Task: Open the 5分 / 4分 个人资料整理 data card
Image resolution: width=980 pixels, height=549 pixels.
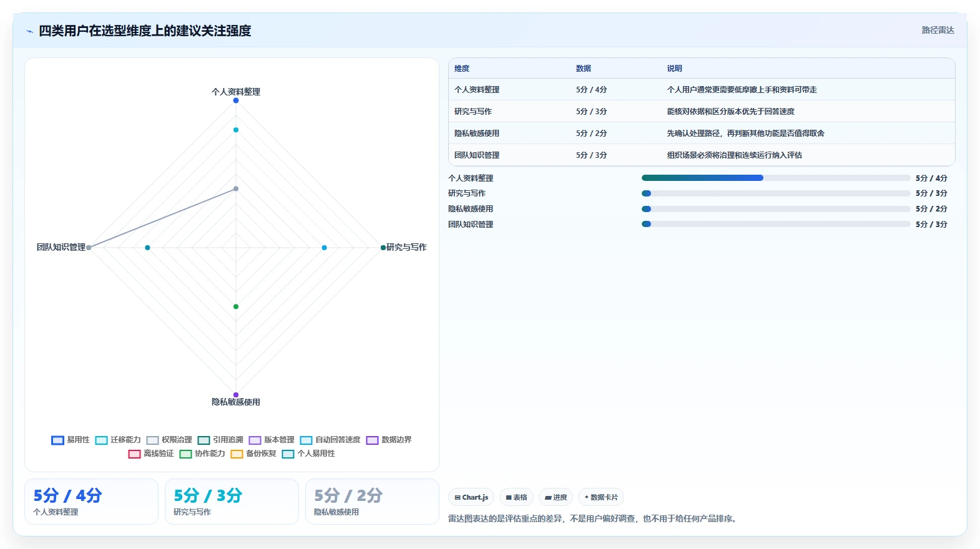Action: tap(91, 502)
